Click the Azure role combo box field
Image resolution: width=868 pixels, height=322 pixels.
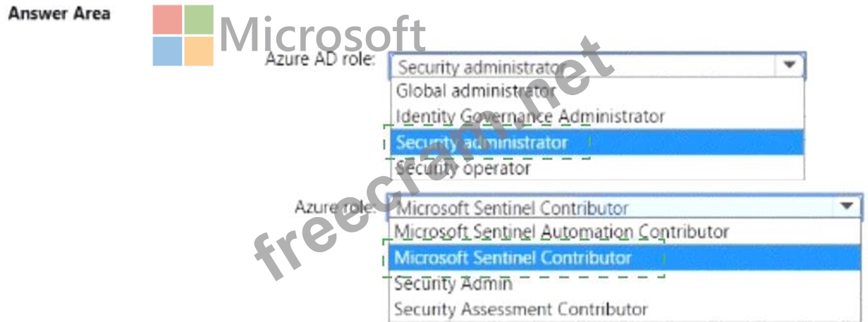606,208
